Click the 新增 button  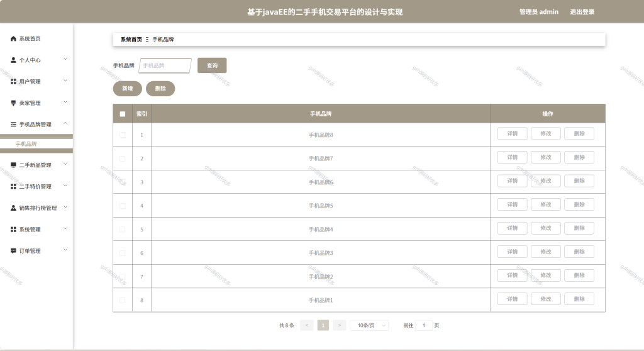click(x=127, y=88)
